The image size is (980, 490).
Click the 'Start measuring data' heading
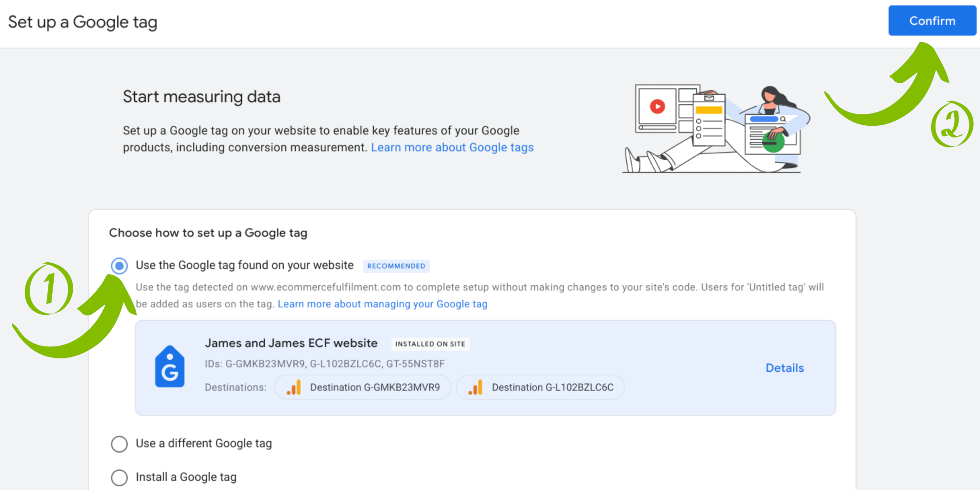tap(201, 97)
